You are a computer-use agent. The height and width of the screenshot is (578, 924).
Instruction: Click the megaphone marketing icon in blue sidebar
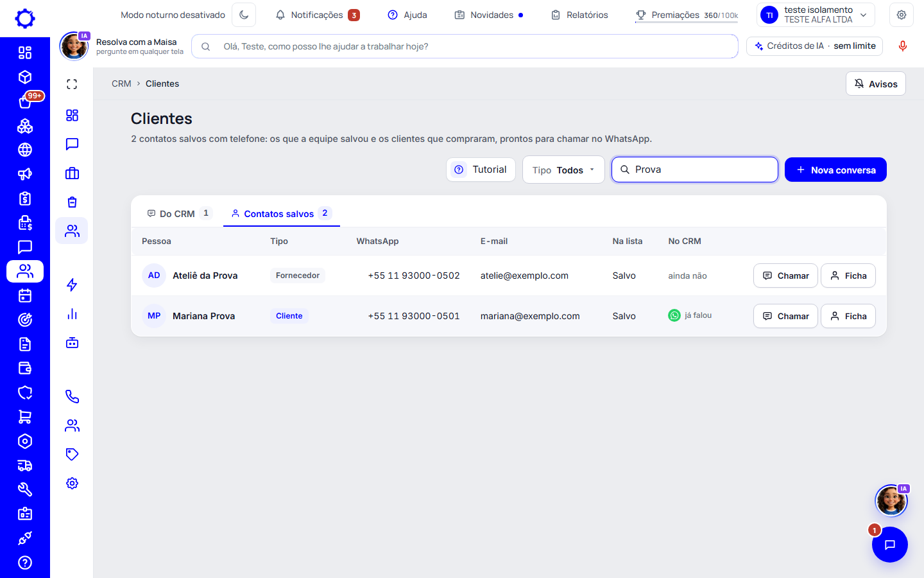25,174
